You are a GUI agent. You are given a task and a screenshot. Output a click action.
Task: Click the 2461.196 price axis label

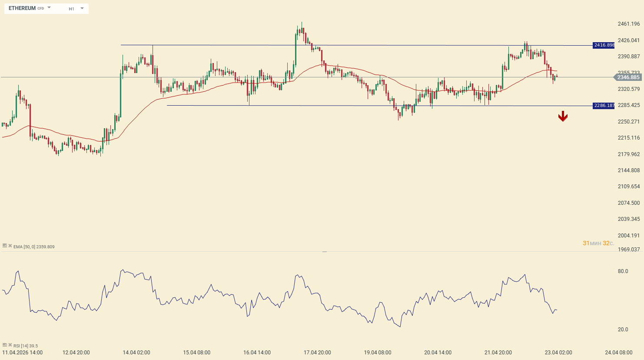[x=628, y=24]
